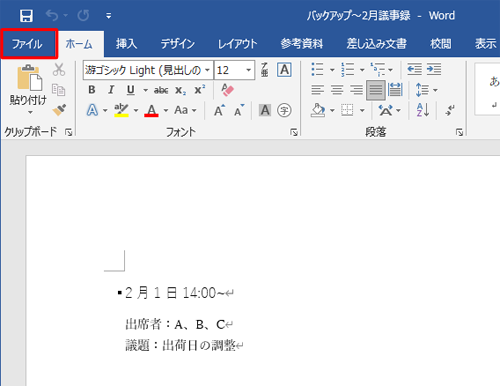The height and width of the screenshot is (386, 500).
Task: Click the shading paint bucket icon
Action: [318, 110]
